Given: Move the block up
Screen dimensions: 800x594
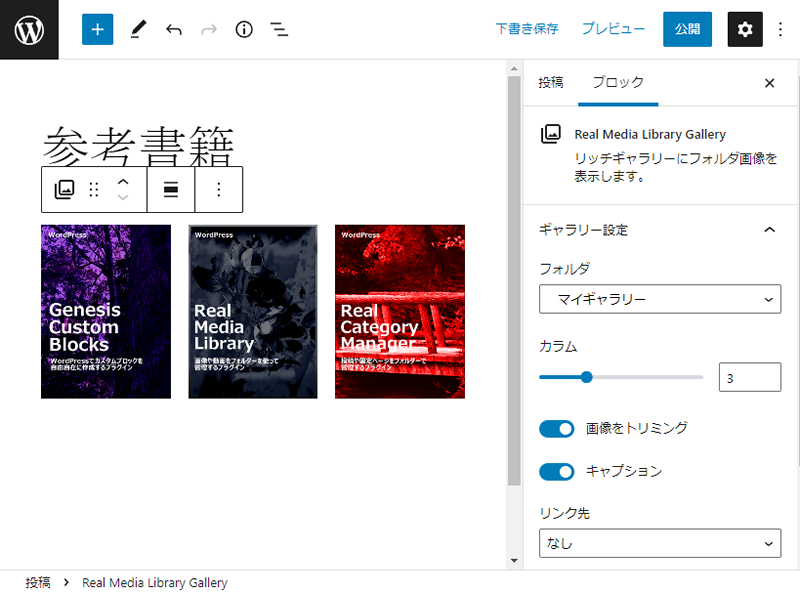Looking at the screenshot, I should [x=123, y=182].
